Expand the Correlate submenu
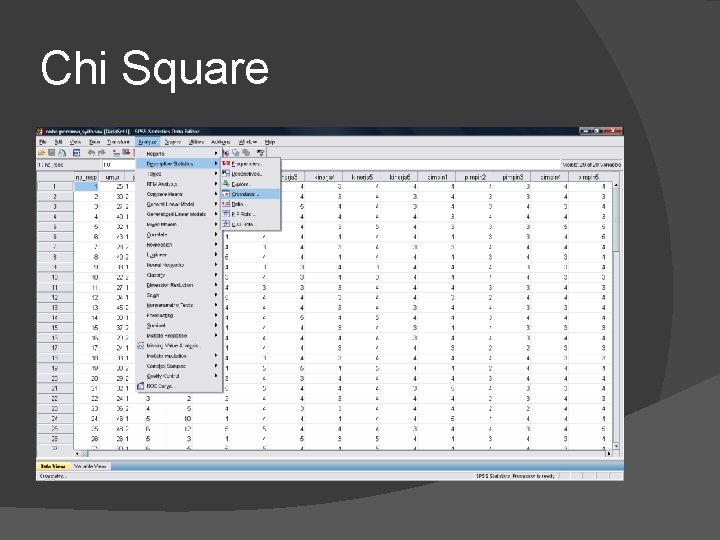The height and width of the screenshot is (540, 720). click(x=179, y=234)
